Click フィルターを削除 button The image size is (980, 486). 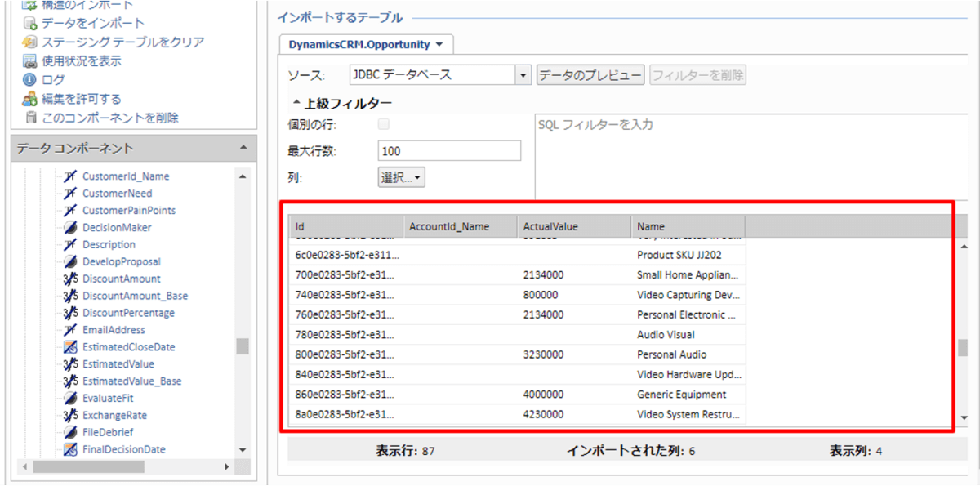698,75
